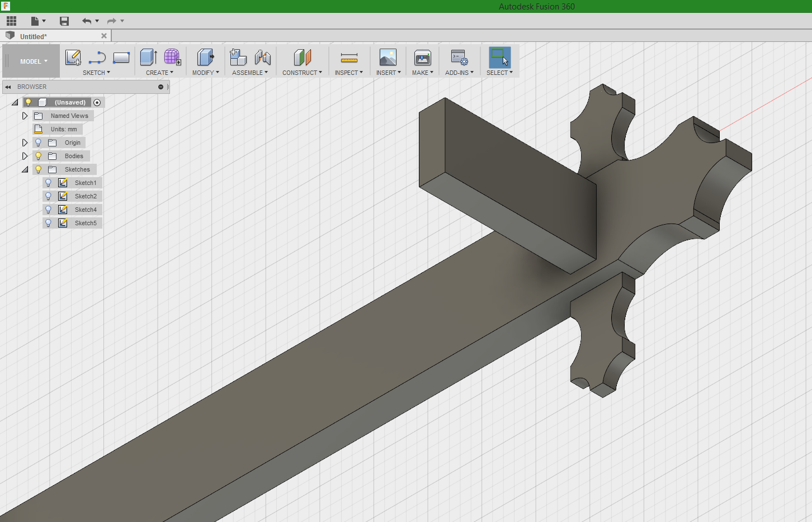Click the Create Sketch tool icon
812x522 pixels.
(73, 58)
